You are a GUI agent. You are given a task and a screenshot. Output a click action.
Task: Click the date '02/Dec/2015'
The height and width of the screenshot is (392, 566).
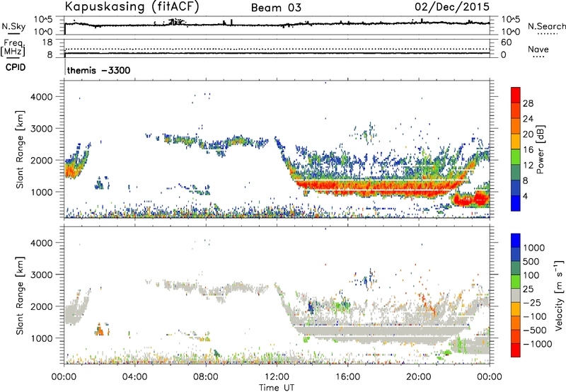(x=452, y=7)
